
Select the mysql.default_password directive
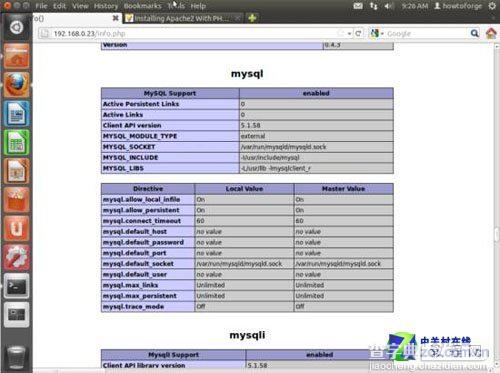point(143,242)
